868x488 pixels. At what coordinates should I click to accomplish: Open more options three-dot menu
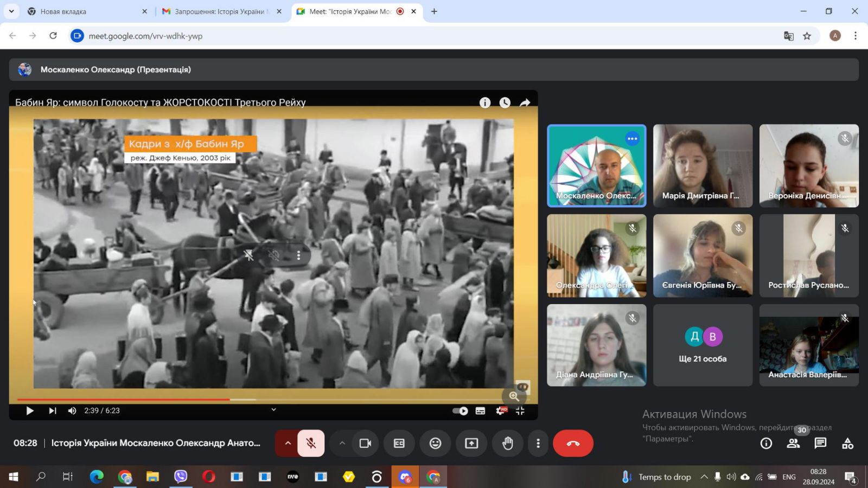[538, 444]
